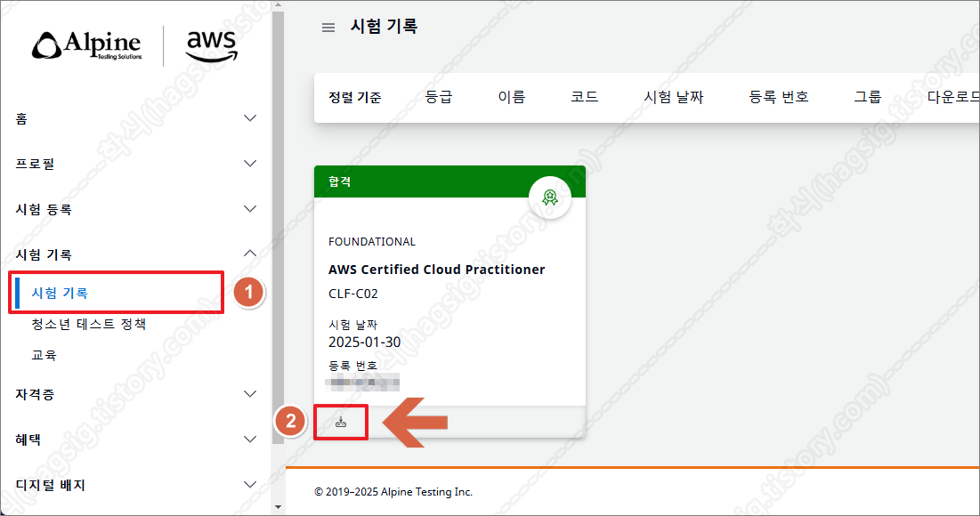Click the FOUNDATIONAL level label
980x516 pixels.
click(x=372, y=242)
